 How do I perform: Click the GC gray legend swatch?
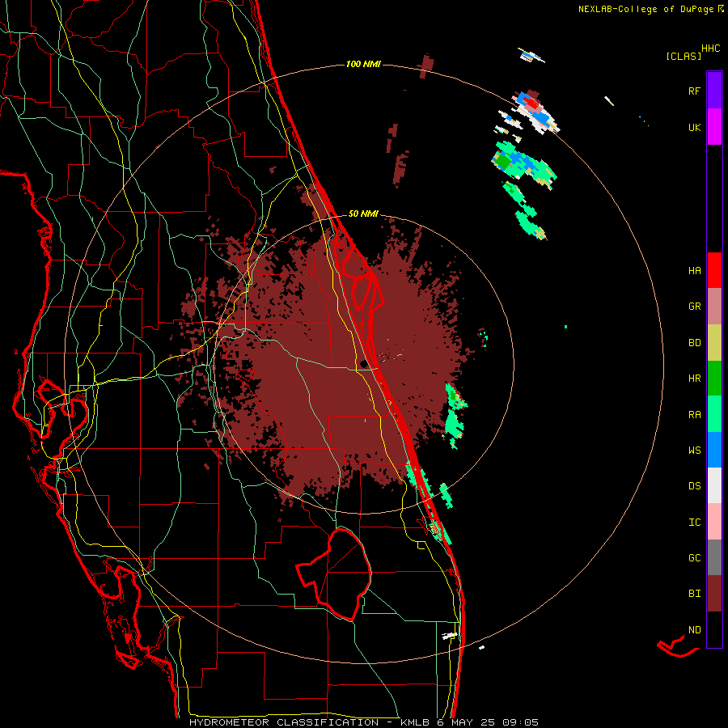(x=714, y=557)
